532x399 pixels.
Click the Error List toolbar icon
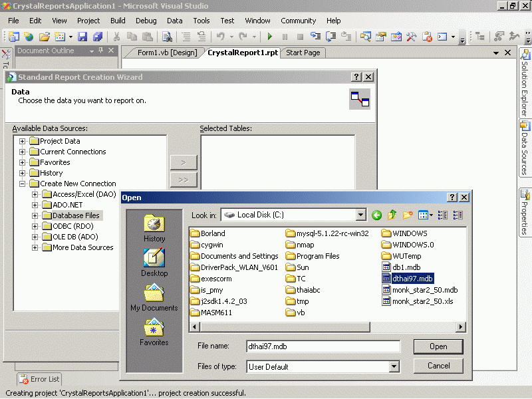[427, 37]
